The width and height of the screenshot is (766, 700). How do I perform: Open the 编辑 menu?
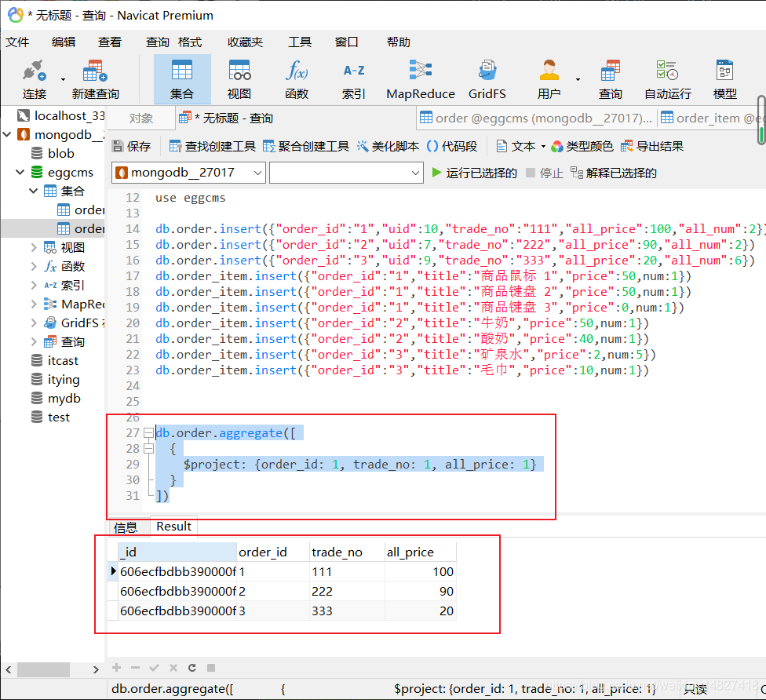point(64,42)
